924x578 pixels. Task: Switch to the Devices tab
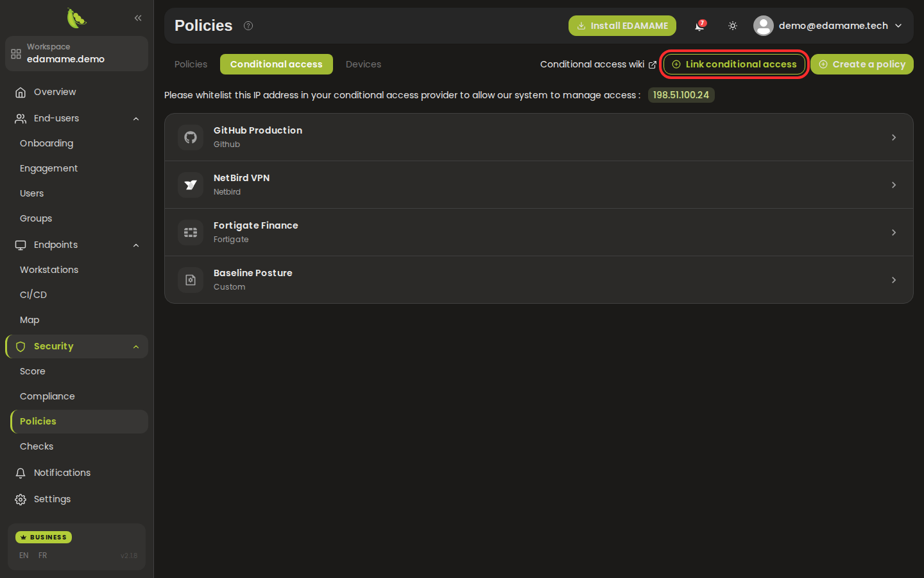point(363,64)
